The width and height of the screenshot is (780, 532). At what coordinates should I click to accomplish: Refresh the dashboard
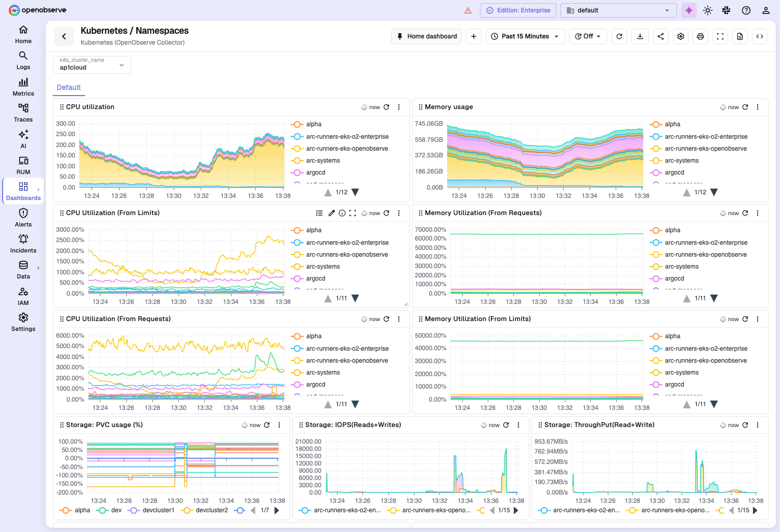point(619,36)
